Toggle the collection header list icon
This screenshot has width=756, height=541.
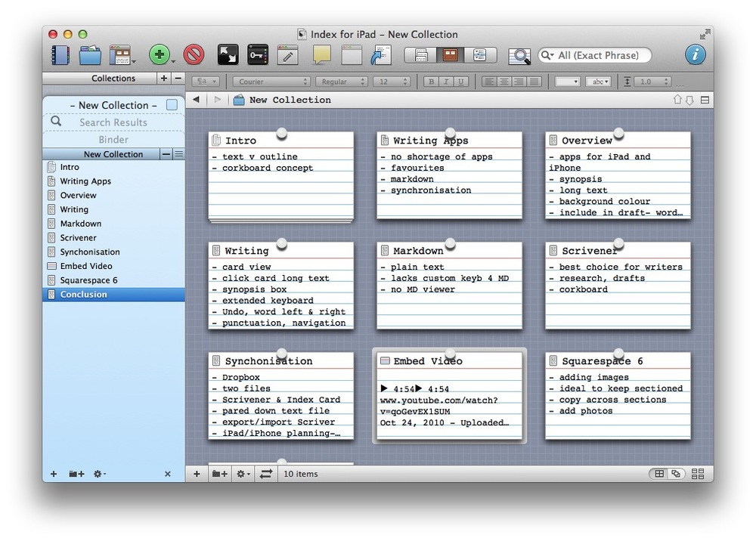pos(179,154)
